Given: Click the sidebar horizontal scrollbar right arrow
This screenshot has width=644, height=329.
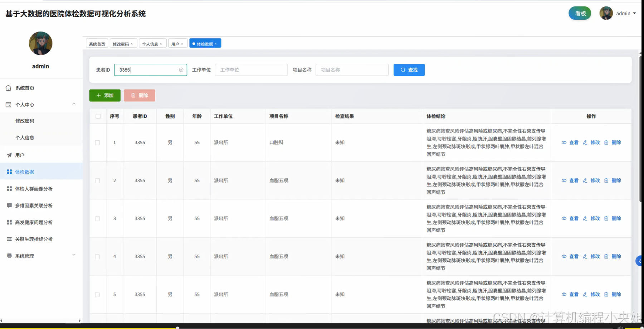Looking at the screenshot, I should click(79, 321).
